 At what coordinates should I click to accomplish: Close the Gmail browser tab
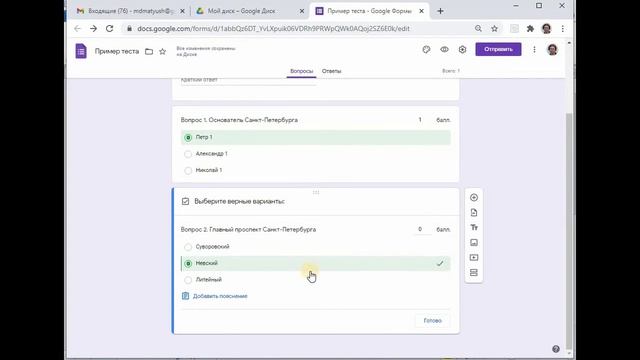tap(182, 11)
